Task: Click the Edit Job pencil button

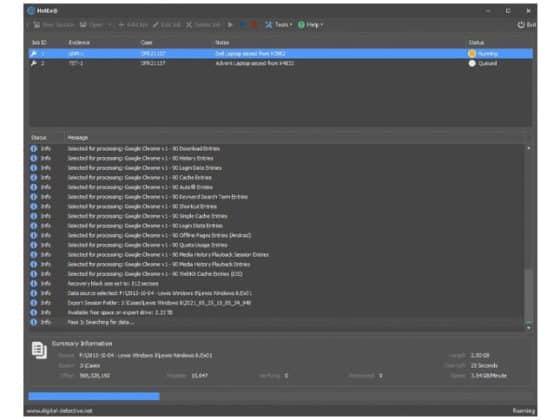Action: click(x=166, y=25)
